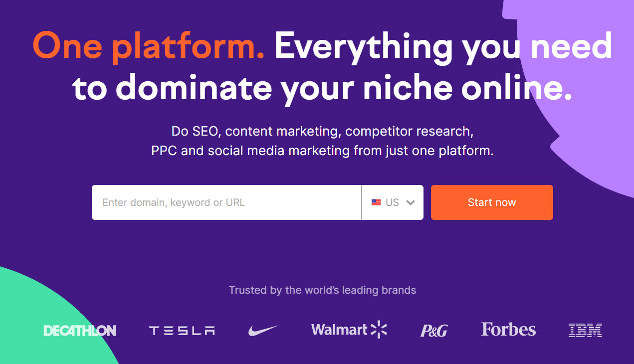The image size is (634, 364).
Task: Click the "to dominate your niche online" line
Action: coord(322,88)
